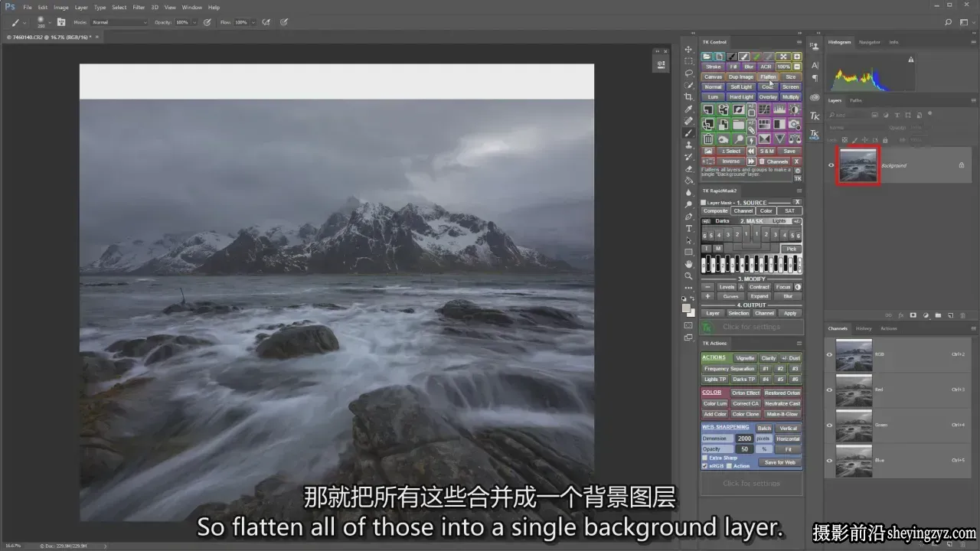Image resolution: width=980 pixels, height=551 pixels.
Task: Select the Brush tool in the toolbox
Action: tap(688, 133)
